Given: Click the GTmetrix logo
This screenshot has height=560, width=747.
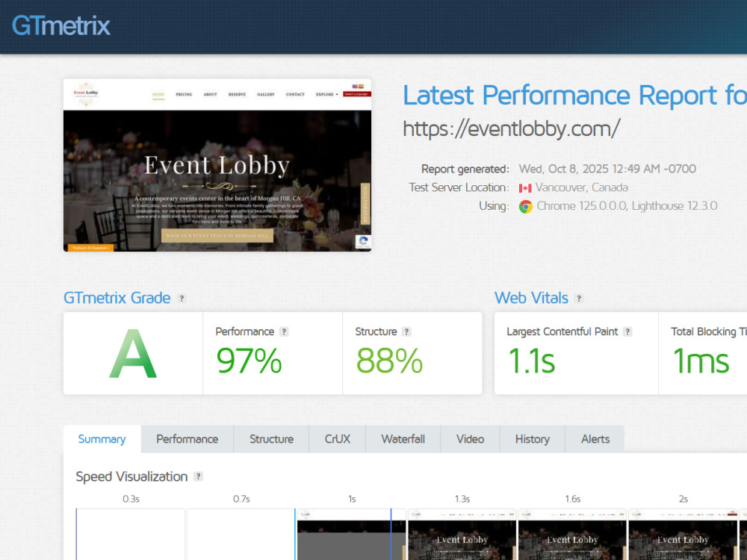Looking at the screenshot, I should click(x=61, y=25).
